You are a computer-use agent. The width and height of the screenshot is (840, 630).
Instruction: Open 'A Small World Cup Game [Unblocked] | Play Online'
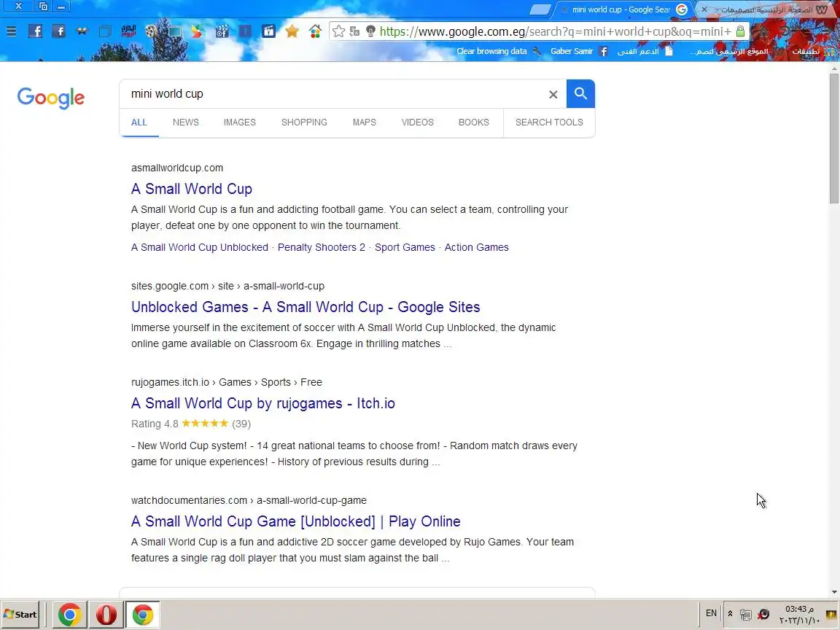click(x=296, y=521)
